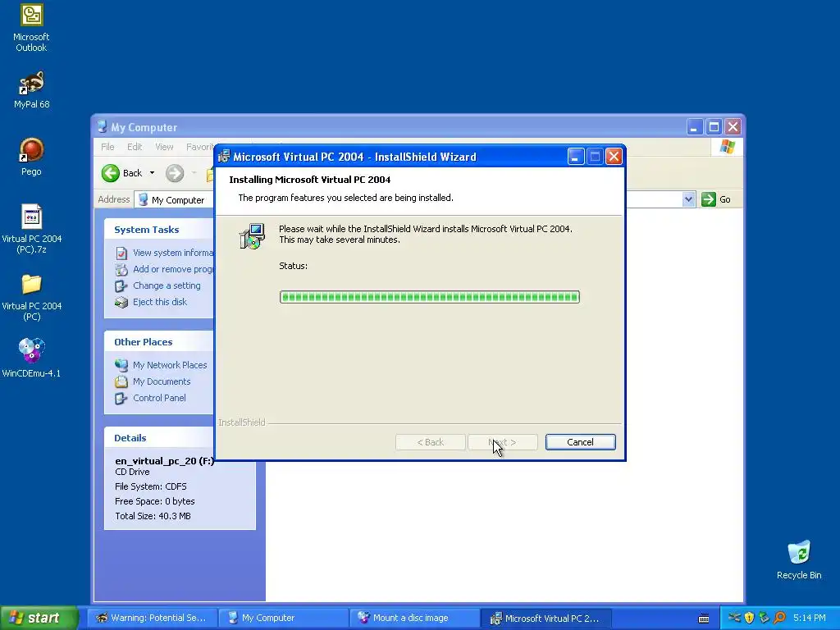840x630 pixels.
Task: Switch to Mount a disc image taskbar button
Action: pos(415,618)
